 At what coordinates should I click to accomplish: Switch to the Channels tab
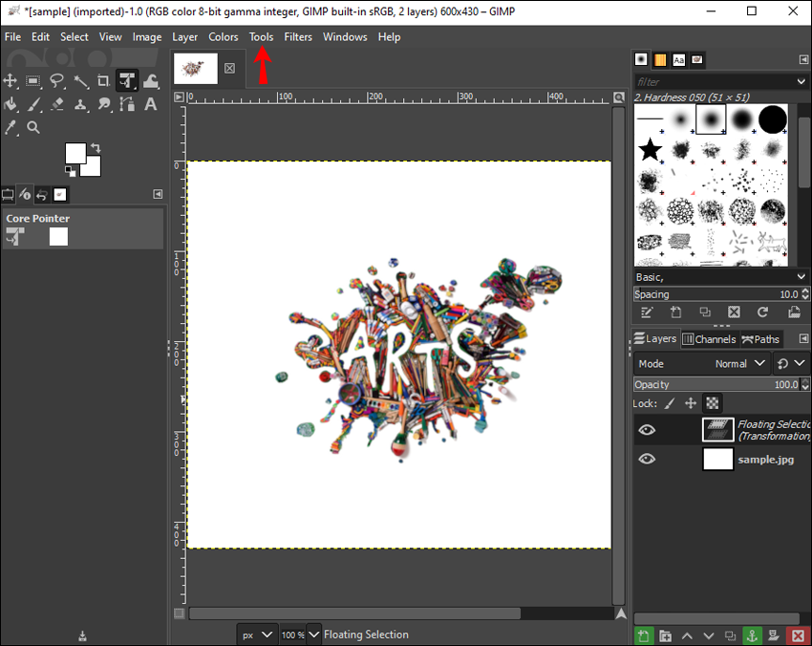tap(709, 339)
